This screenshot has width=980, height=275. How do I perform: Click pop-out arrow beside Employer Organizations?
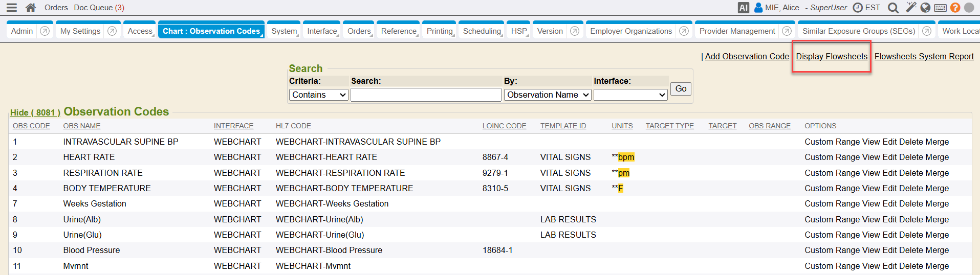684,31
